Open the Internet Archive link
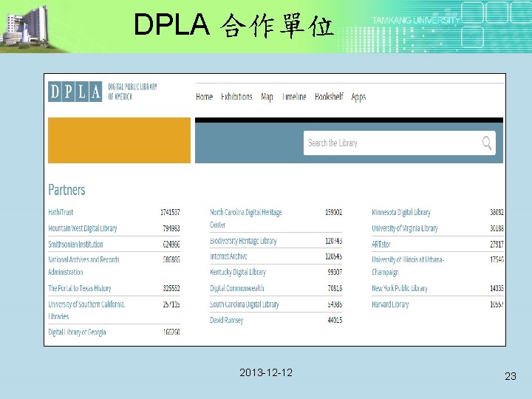This screenshot has height=399, width=532. (x=228, y=256)
